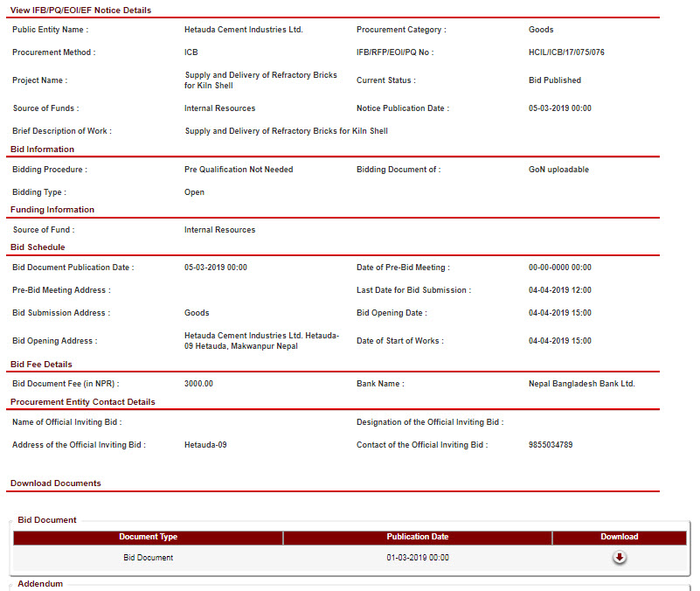700x591 pixels.
Task: Click the bid document fee value 3000.00
Action: coord(198,384)
